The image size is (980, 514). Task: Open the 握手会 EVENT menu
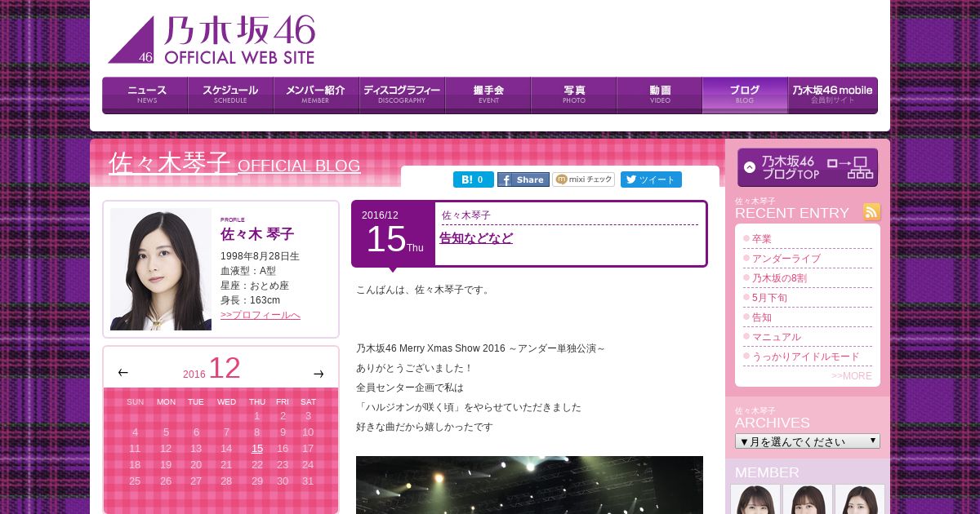488,95
